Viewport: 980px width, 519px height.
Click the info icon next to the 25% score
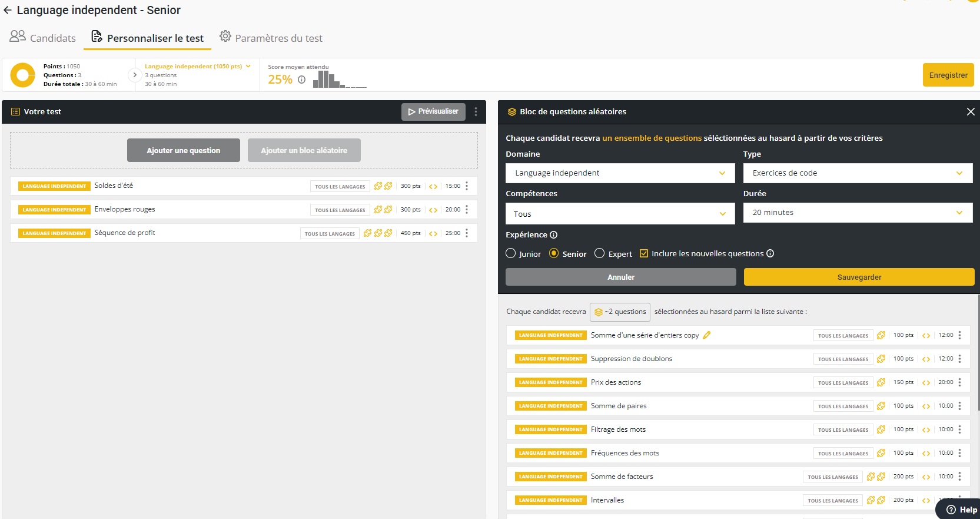(301, 80)
